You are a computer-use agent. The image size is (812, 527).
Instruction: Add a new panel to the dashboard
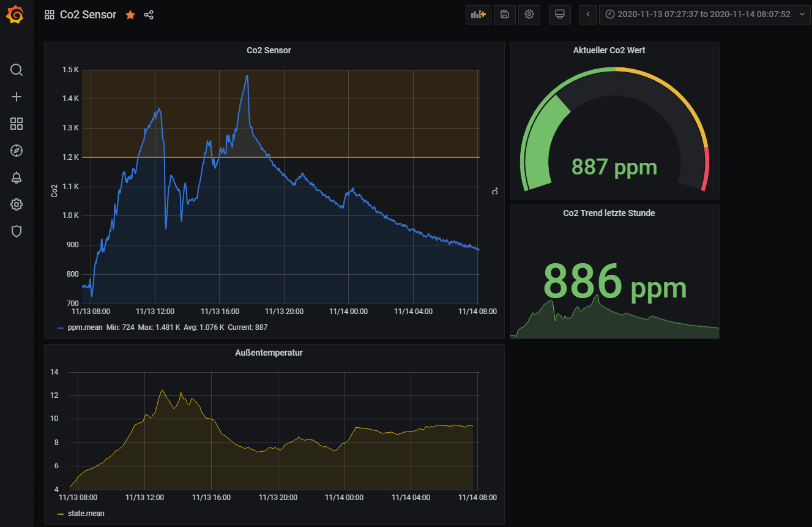pos(478,14)
